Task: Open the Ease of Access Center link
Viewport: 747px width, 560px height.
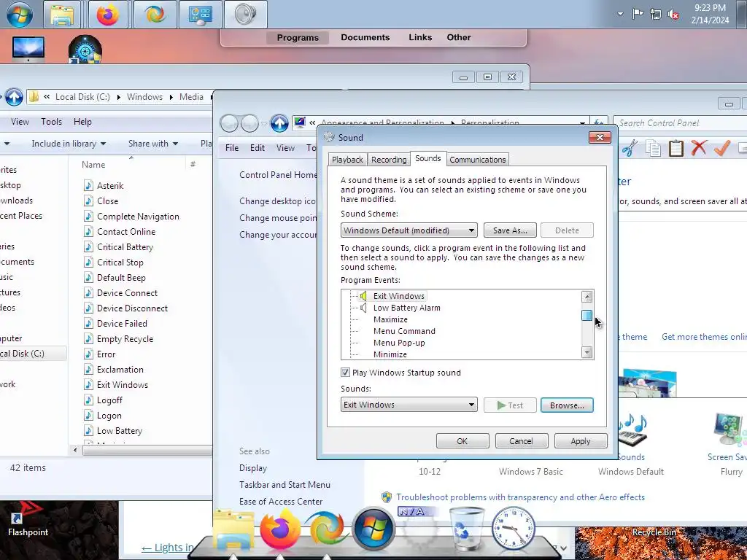Action: click(281, 502)
